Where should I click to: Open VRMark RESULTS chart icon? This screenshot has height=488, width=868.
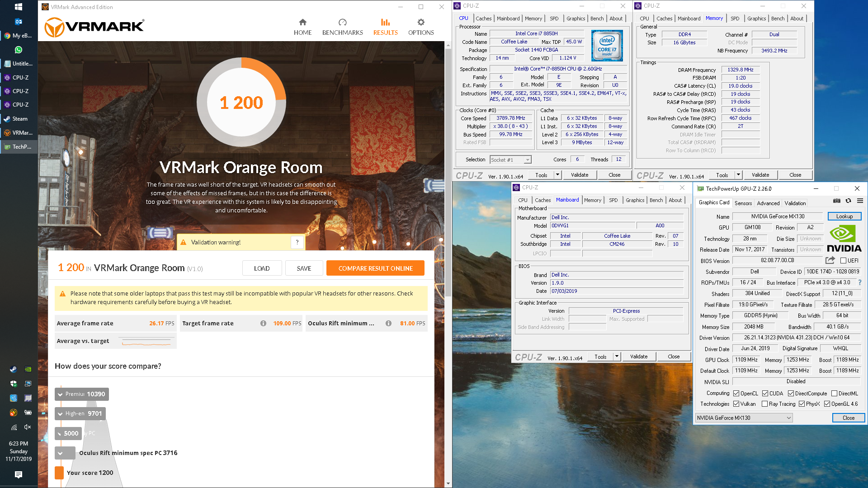pos(385,22)
